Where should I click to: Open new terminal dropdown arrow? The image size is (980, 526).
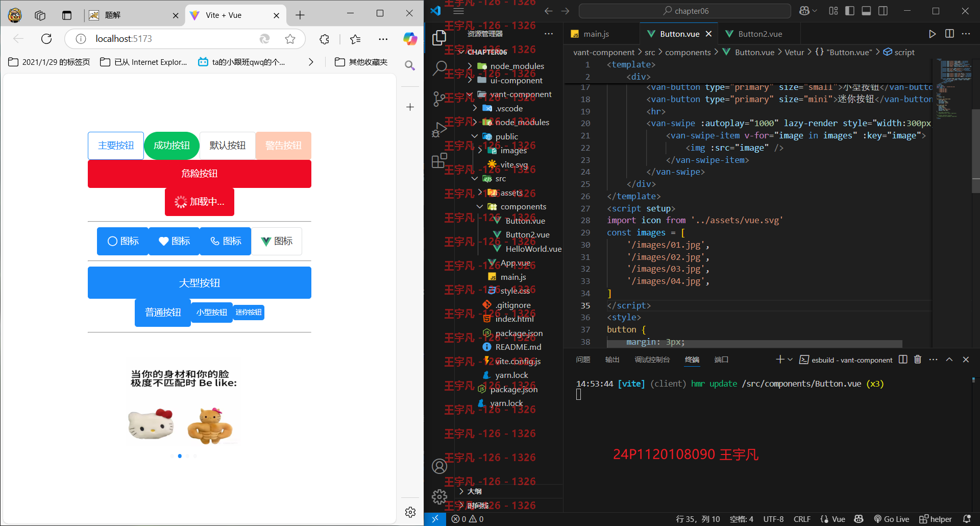790,360
